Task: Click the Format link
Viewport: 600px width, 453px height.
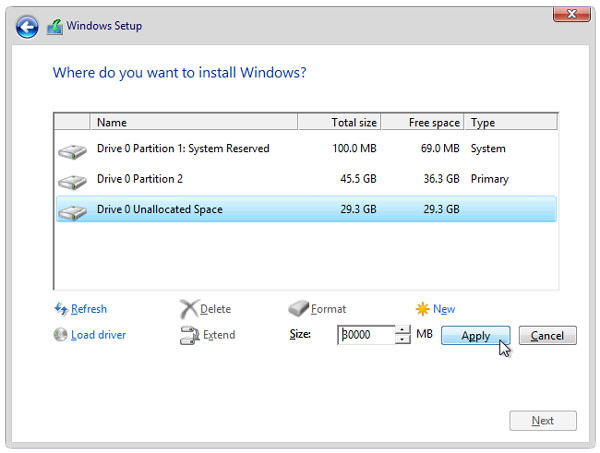Action: point(328,309)
